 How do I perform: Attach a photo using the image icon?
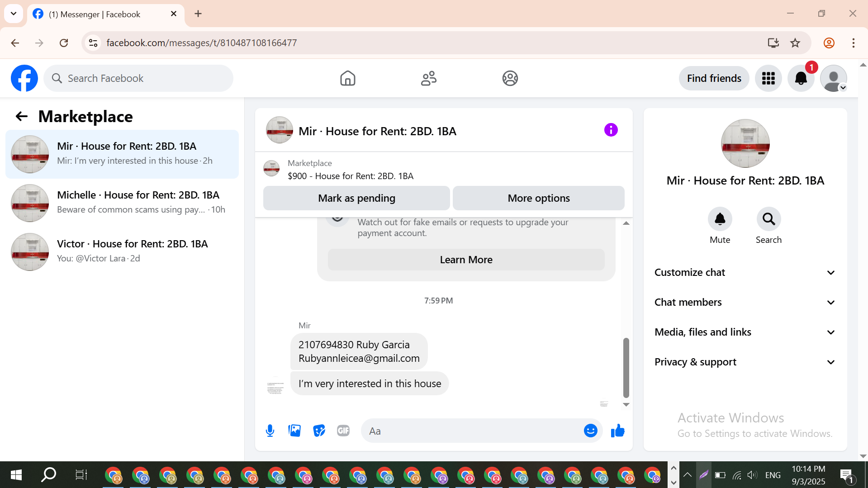pos(294,431)
